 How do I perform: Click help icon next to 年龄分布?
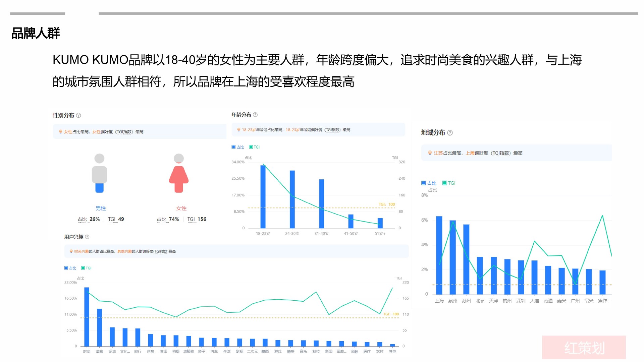(x=255, y=115)
